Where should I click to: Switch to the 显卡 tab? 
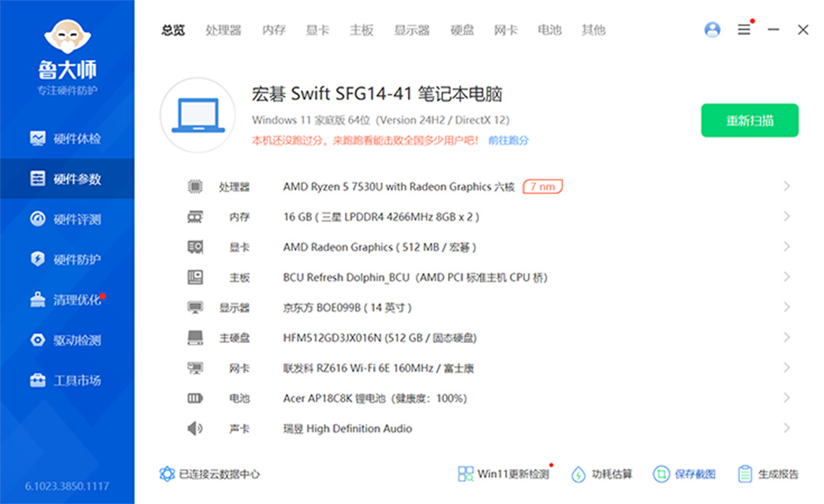point(317,30)
